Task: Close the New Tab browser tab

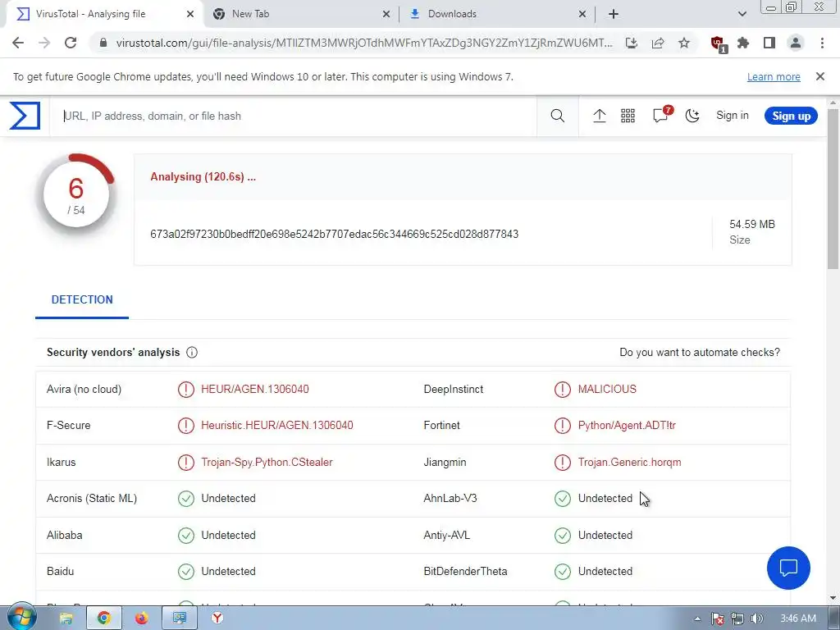Action: [386, 15]
